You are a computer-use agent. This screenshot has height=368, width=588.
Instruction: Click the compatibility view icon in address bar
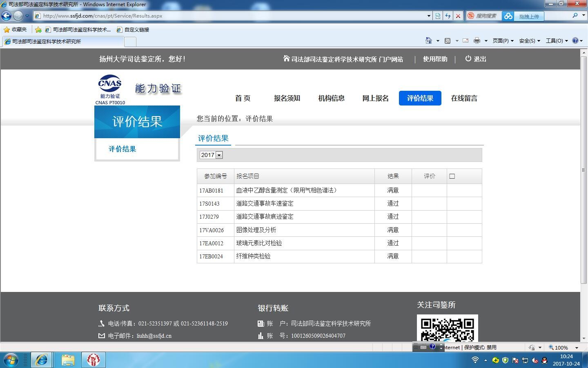[438, 16]
